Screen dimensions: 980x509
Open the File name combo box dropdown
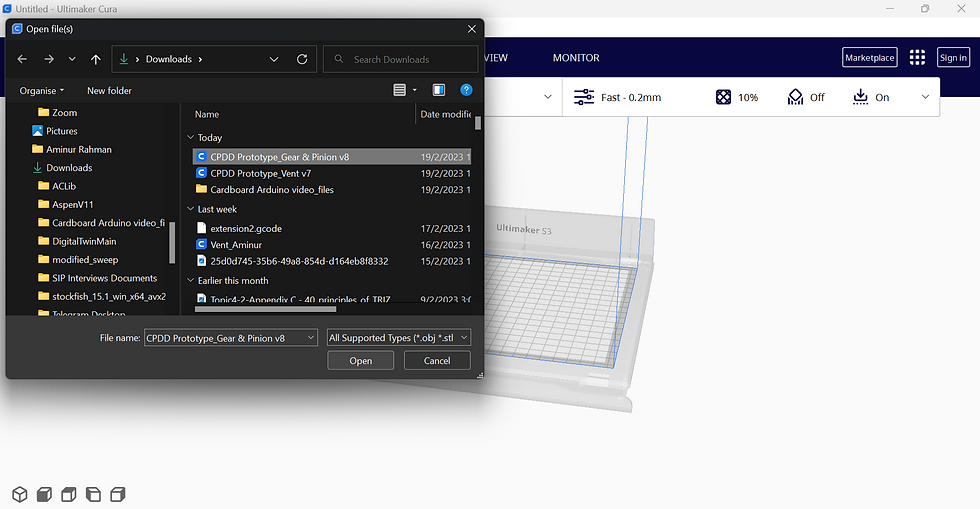311,338
